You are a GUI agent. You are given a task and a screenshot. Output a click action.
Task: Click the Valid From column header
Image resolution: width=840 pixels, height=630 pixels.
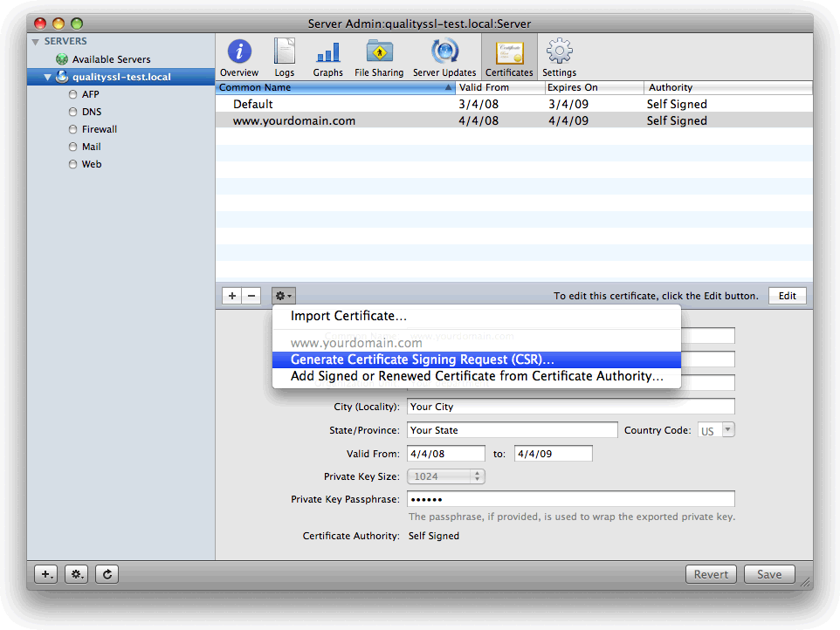pos(499,87)
